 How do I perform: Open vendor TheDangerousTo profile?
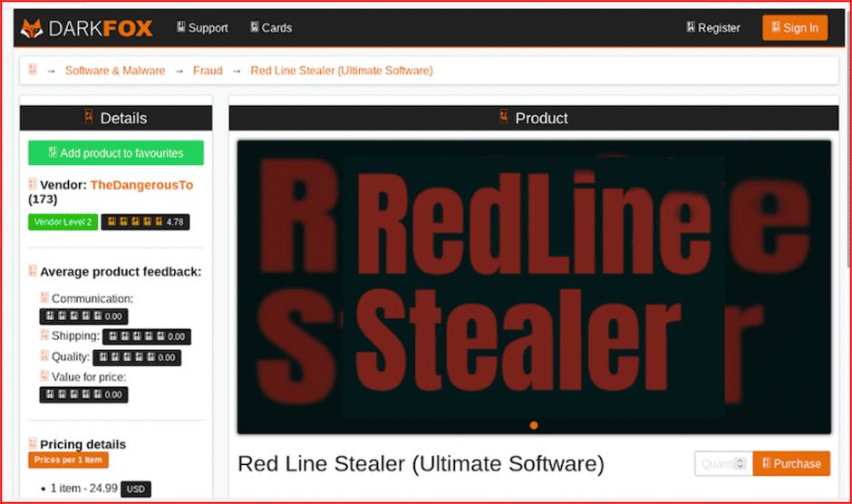(x=141, y=185)
